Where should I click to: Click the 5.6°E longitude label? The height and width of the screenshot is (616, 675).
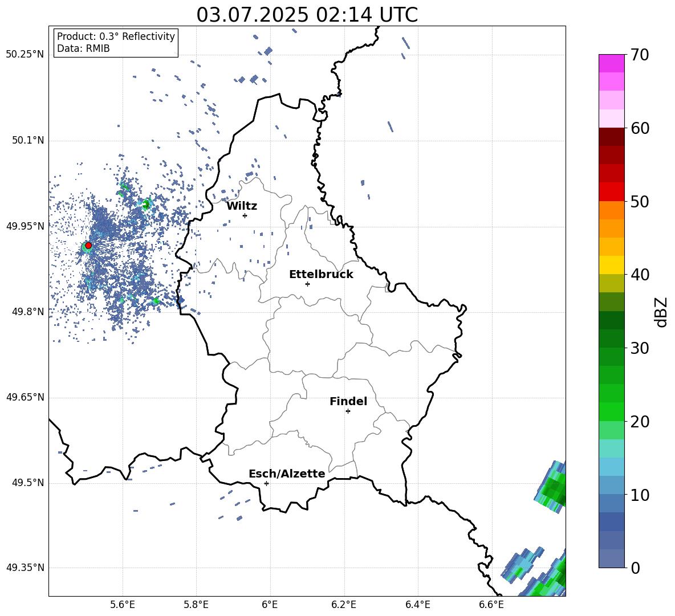tap(122, 605)
